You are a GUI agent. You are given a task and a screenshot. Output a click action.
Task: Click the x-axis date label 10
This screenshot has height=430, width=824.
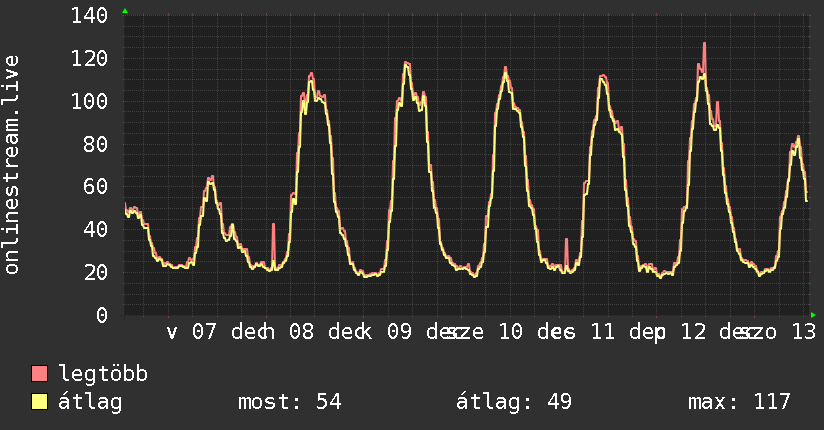pos(510,332)
